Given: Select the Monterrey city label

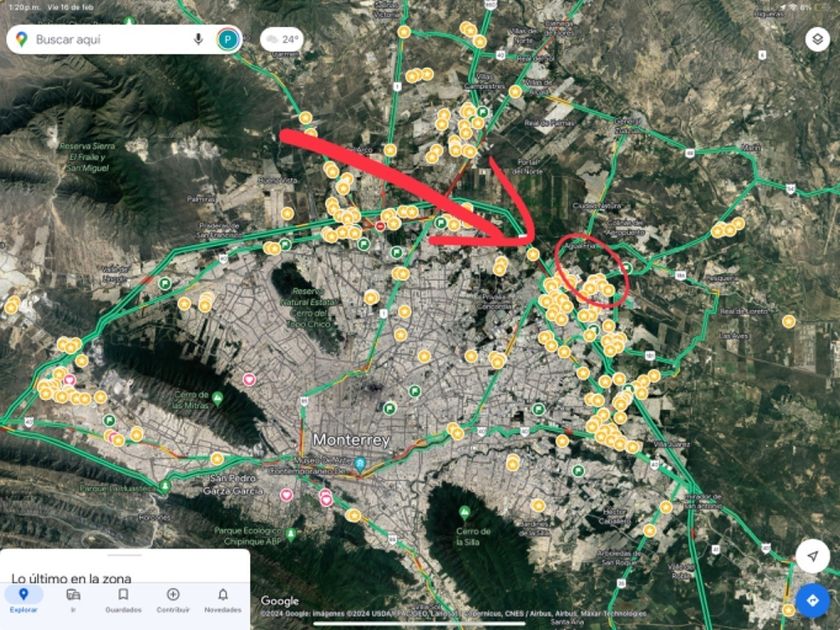Looking at the screenshot, I should tap(351, 440).
